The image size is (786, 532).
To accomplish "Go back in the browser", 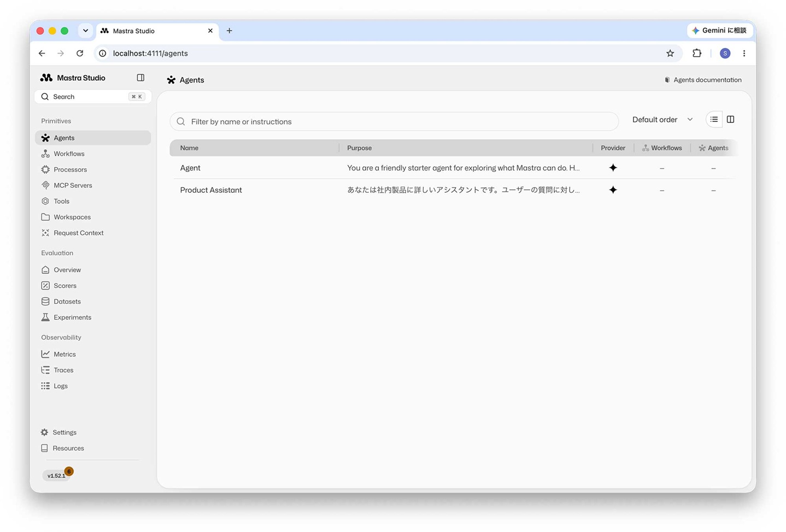I will pos(42,53).
